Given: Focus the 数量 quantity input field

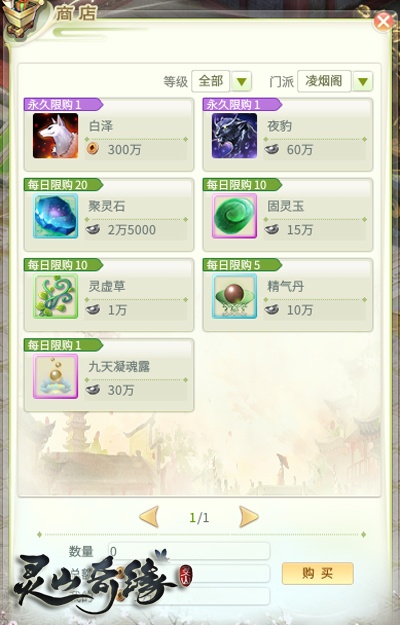Looking at the screenshot, I should tap(188, 551).
